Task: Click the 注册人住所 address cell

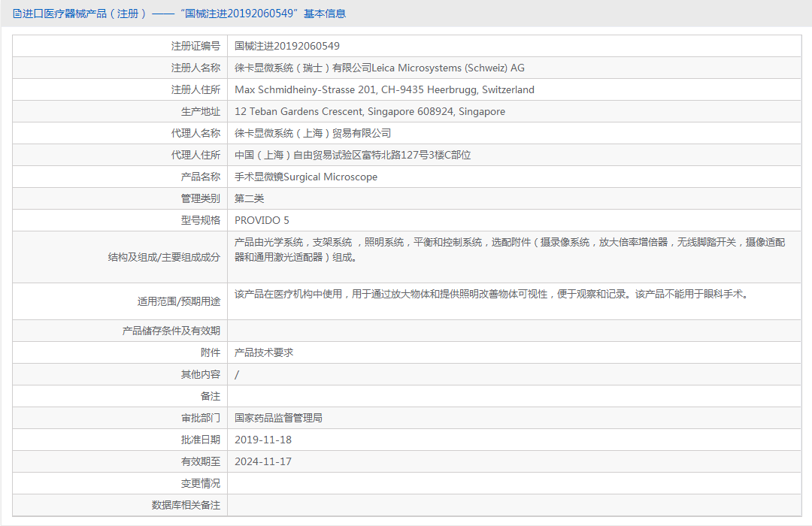Action: pyautogui.click(x=386, y=89)
